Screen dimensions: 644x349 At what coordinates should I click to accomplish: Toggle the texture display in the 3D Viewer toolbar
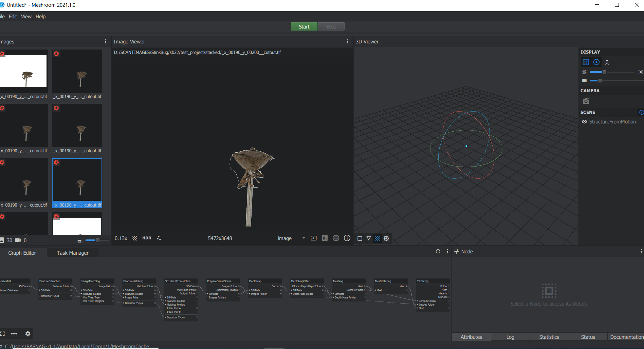[378, 238]
